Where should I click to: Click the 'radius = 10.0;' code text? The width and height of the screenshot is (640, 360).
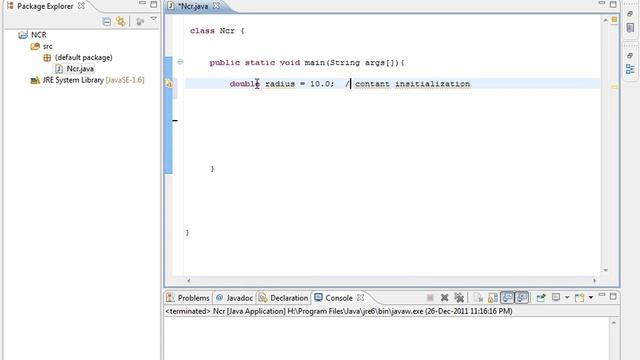pyautogui.click(x=300, y=84)
